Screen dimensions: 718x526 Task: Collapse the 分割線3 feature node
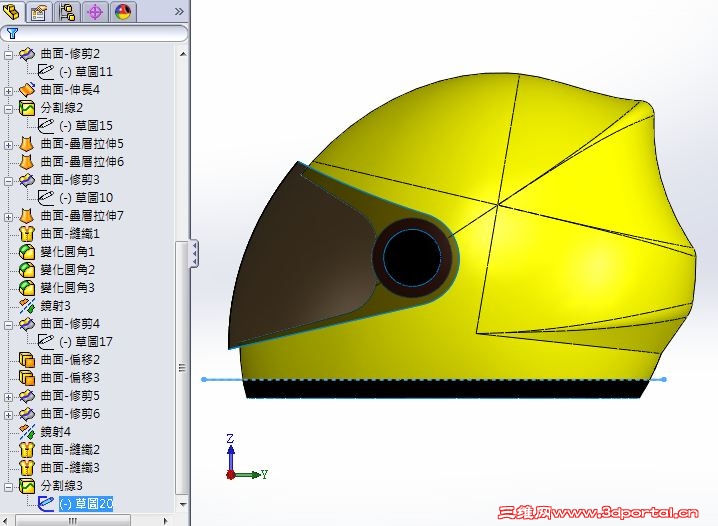click(8, 487)
